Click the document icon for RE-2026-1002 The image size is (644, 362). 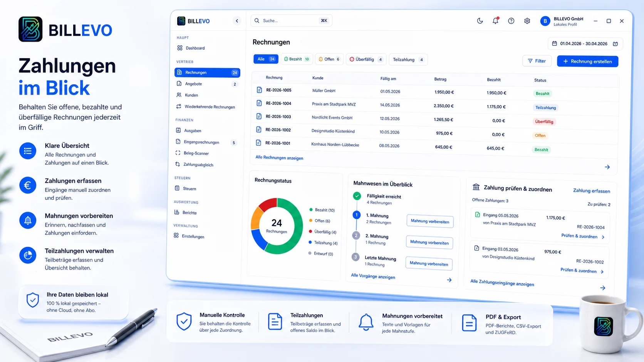pos(259,130)
